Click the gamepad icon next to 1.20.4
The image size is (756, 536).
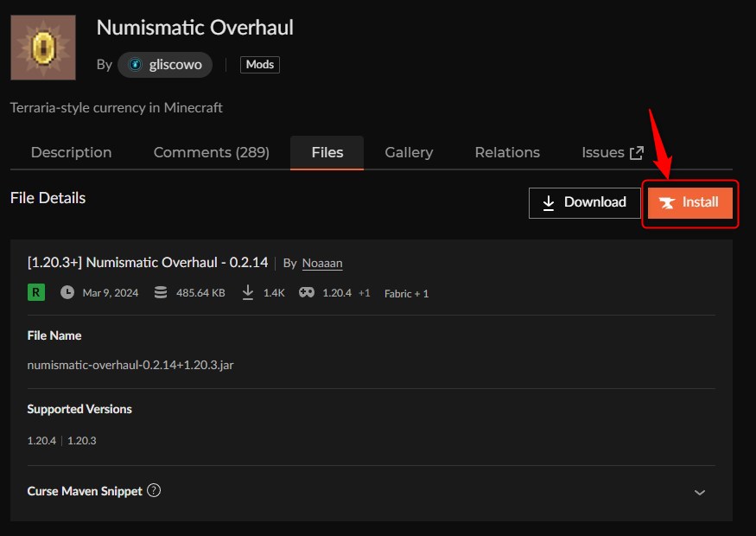304,292
